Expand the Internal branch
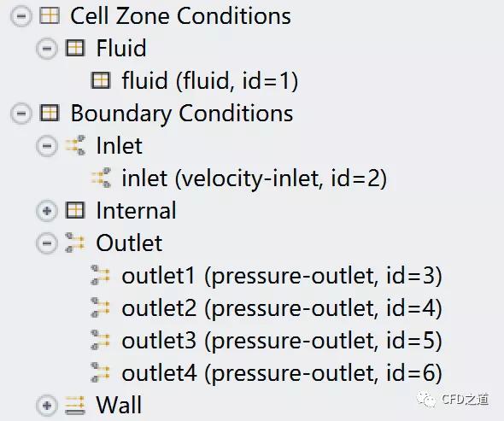The image size is (504, 421). coord(47,211)
